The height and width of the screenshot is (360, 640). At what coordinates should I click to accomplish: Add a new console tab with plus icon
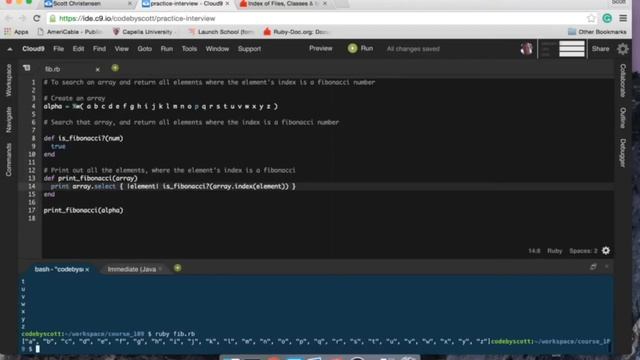(178, 268)
